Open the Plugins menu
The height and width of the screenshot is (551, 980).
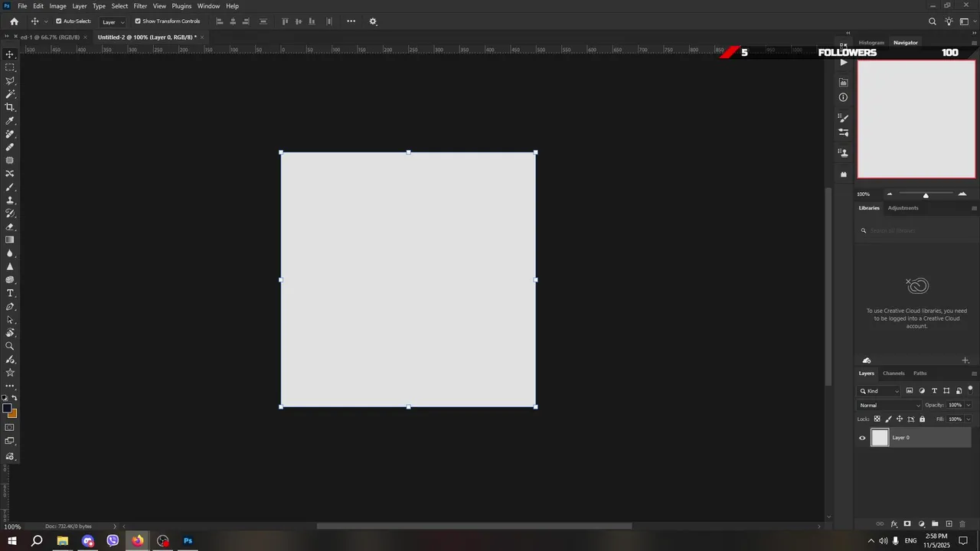[x=181, y=6]
